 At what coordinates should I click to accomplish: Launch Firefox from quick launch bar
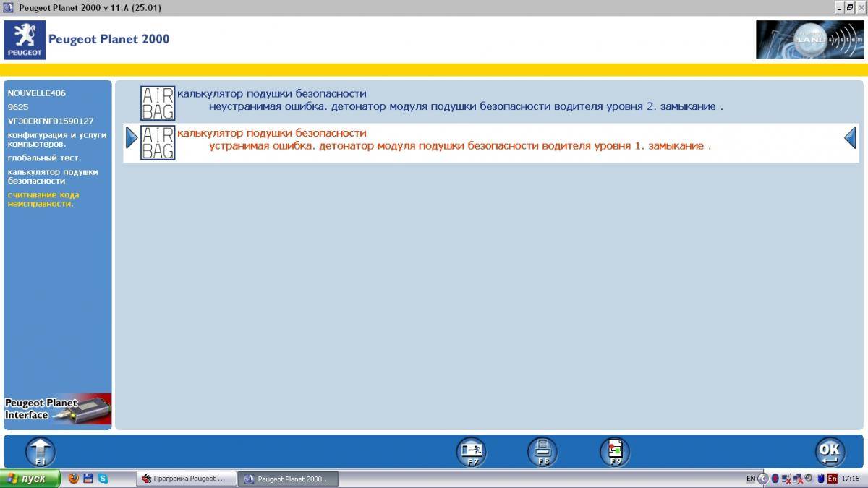[x=73, y=479]
